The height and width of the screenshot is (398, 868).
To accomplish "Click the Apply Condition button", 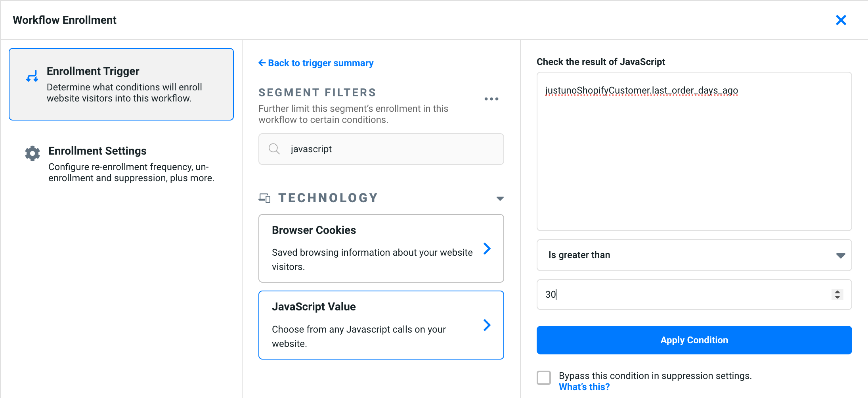I will 694,340.
